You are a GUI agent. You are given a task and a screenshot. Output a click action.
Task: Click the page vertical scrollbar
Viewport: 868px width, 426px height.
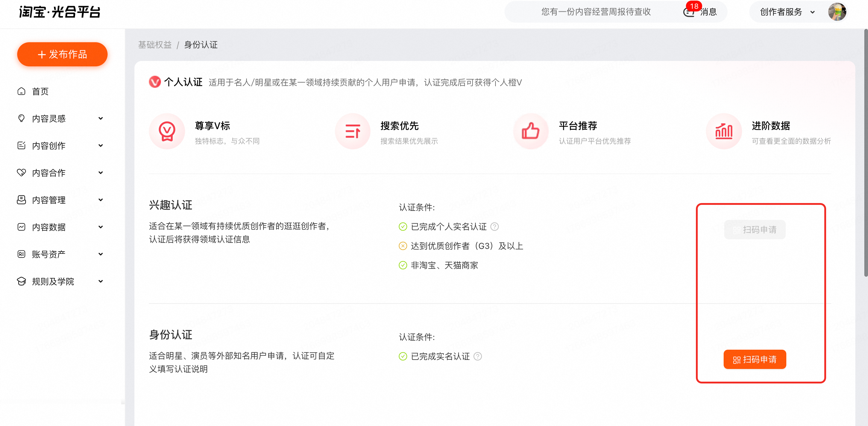tap(866, 153)
